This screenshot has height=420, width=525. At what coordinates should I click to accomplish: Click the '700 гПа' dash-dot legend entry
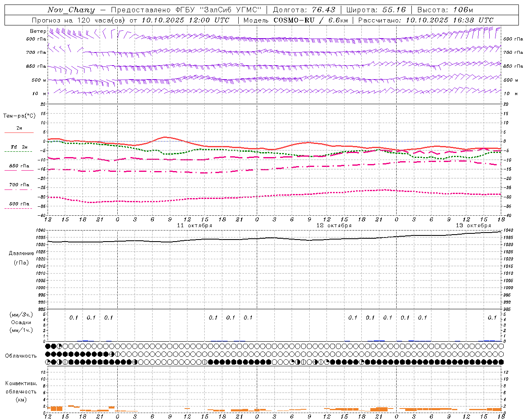coord(19,185)
